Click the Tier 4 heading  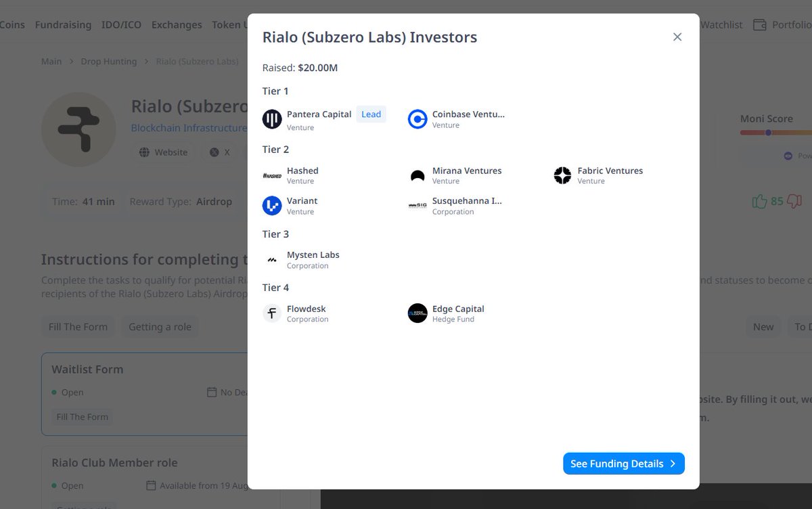point(275,288)
